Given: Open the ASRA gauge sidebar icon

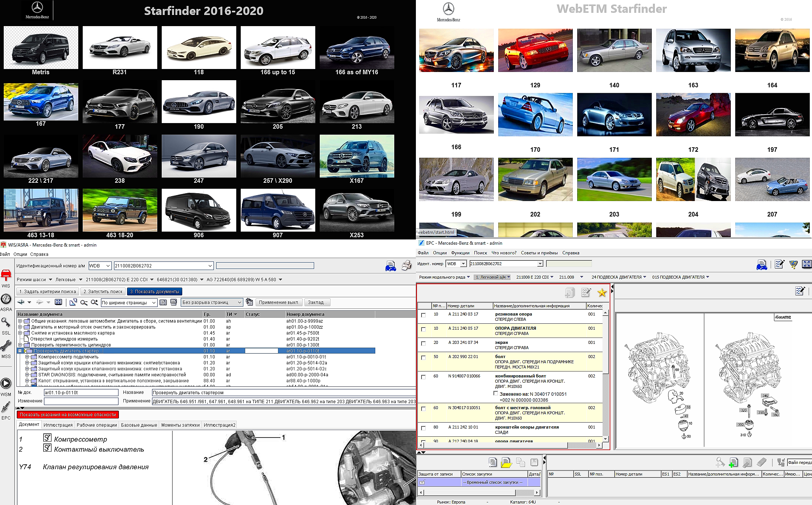Looking at the screenshot, I should point(6,299).
